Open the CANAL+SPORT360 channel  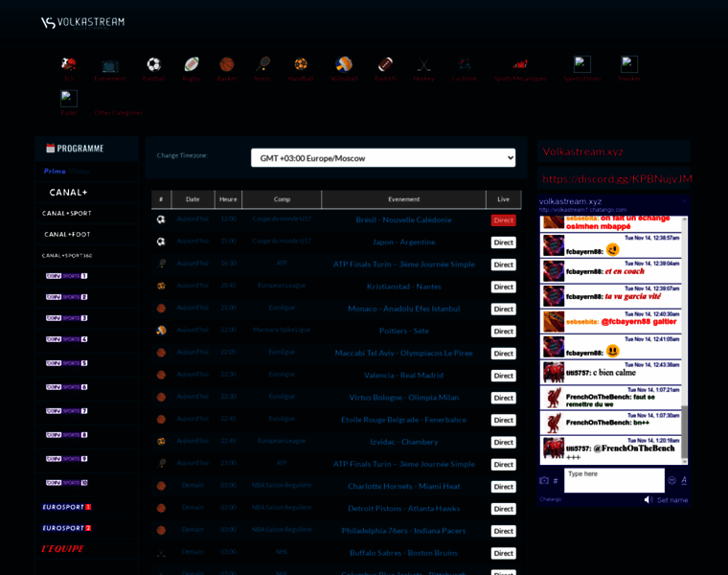67,256
